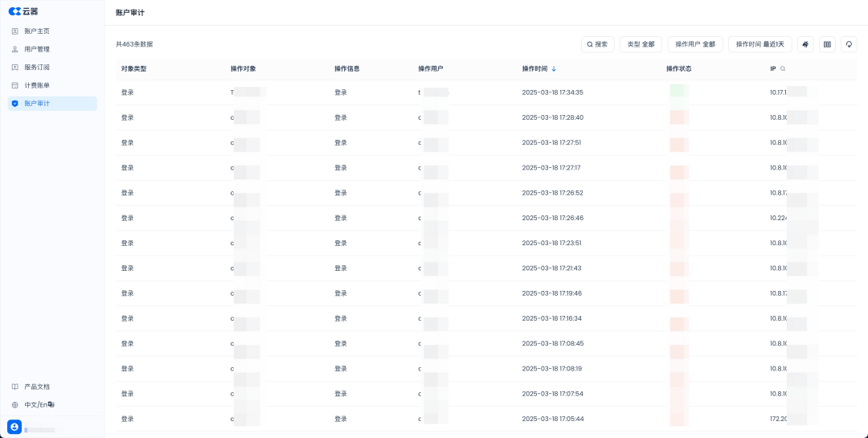868x438 pixels.
Task: Click the globe language icon
Action: tap(15, 405)
